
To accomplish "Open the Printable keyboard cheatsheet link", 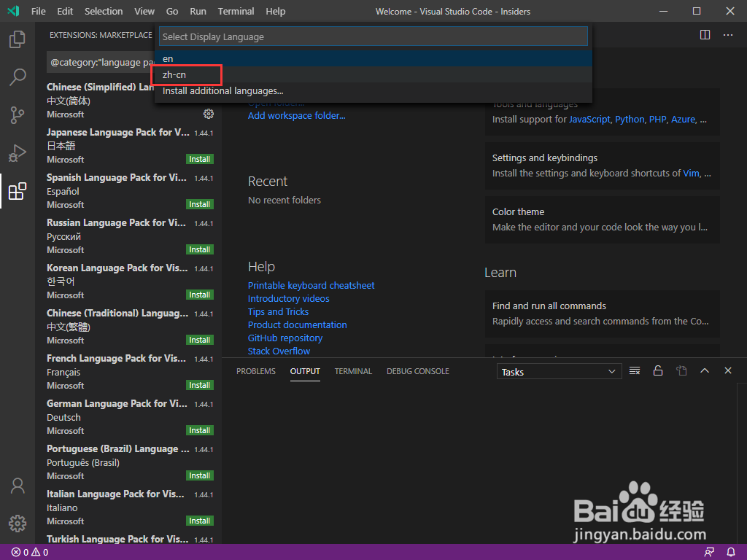I will pos(311,285).
